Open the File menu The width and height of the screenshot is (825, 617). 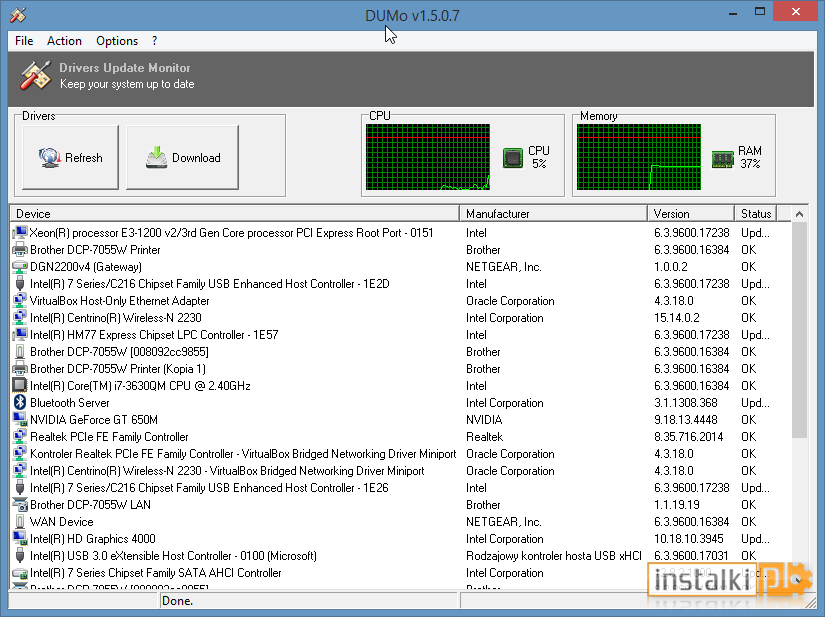tap(24, 41)
